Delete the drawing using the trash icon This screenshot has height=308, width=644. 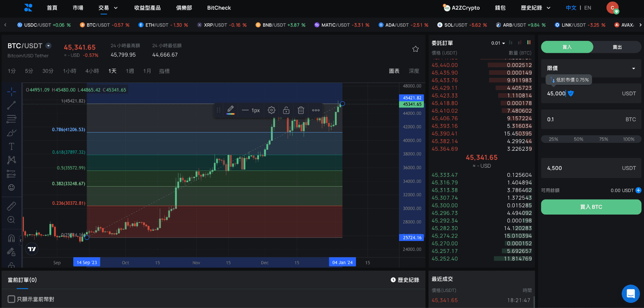click(x=301, y=110)
